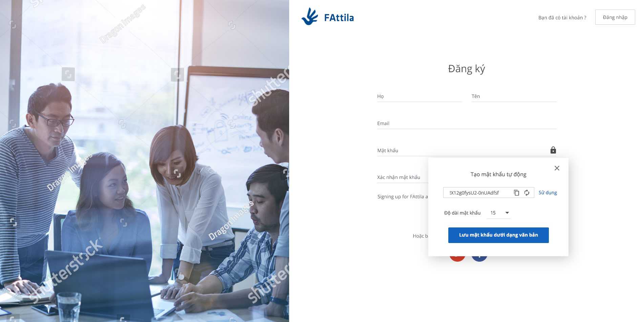Regenerate password with the refresh icon
This screenshot has height=322, width=644.
(527, 193)
